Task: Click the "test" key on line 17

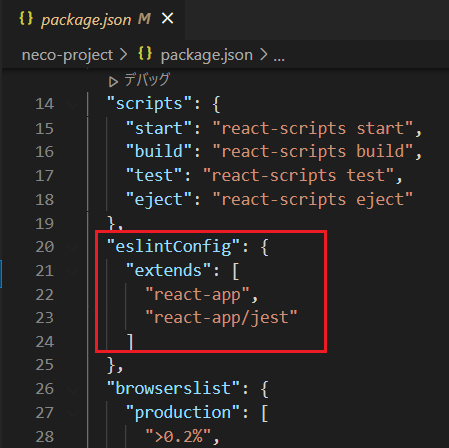Action: coord(154,175)
